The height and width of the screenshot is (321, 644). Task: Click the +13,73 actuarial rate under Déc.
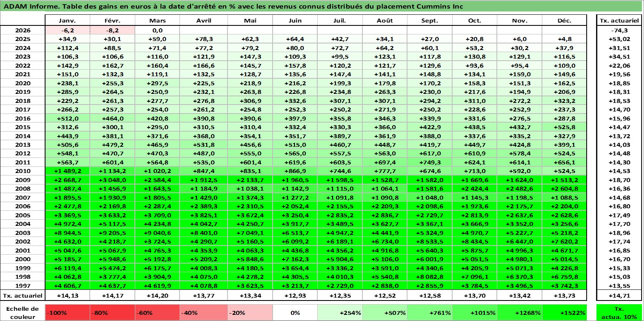[x=564, y=296]
